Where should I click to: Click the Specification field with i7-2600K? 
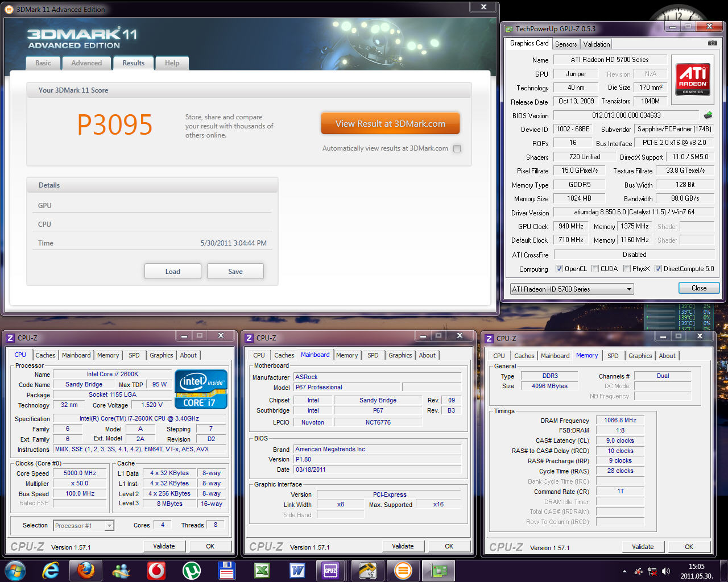click(139, 418)
